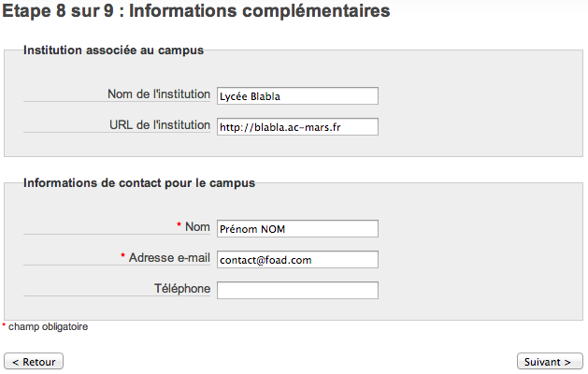
Task: Click the red asterisk beside the Nom label
Action: pos(179,226)
